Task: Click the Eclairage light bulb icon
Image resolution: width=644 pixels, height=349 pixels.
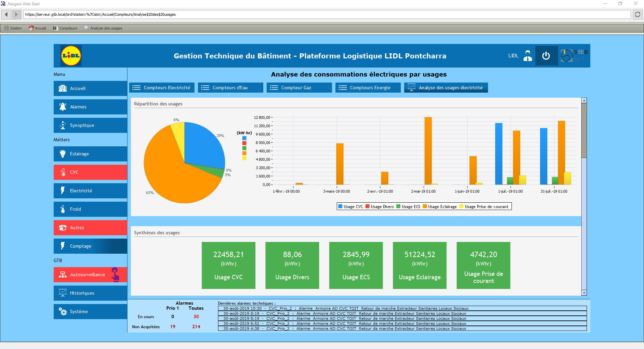Action: (x=63, y=154)
